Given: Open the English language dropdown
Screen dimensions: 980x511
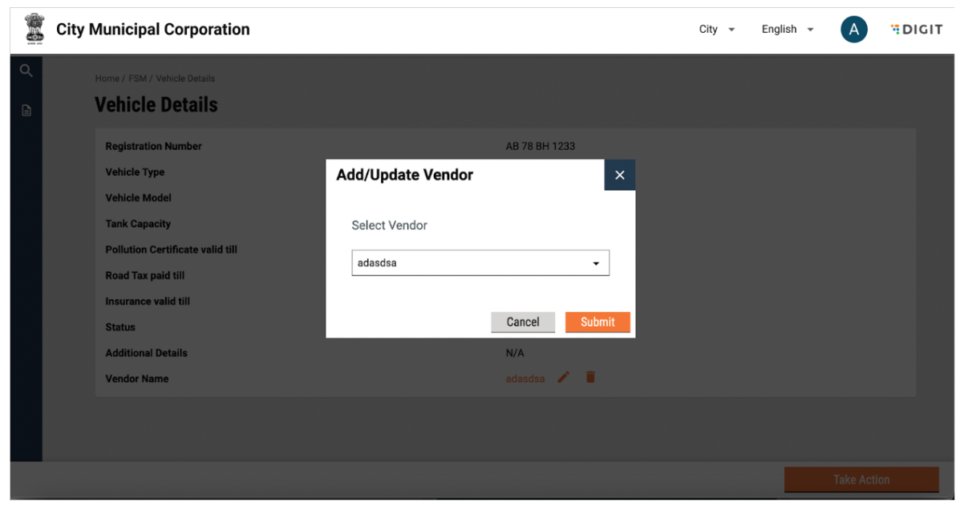Looking at the screenshot, I should [787, 30].
